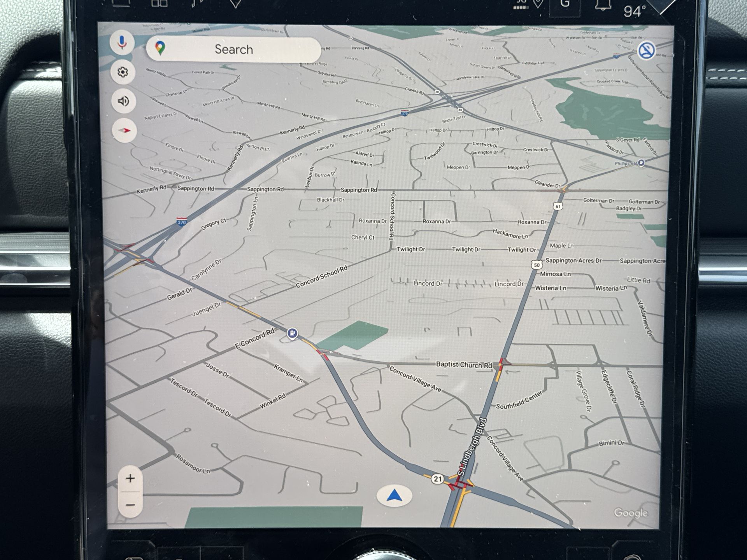The height and width of the screenshot is (560, 747).
Task: Tap the Interstate 270 shield near Gregory Ct
Action: point(182,222)
